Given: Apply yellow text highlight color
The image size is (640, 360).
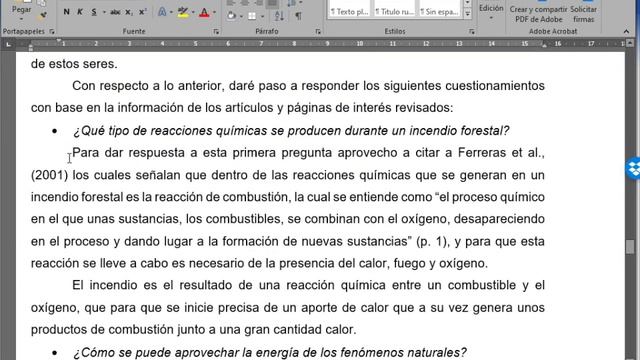Looking at the screenshot, I should [183, 13].
